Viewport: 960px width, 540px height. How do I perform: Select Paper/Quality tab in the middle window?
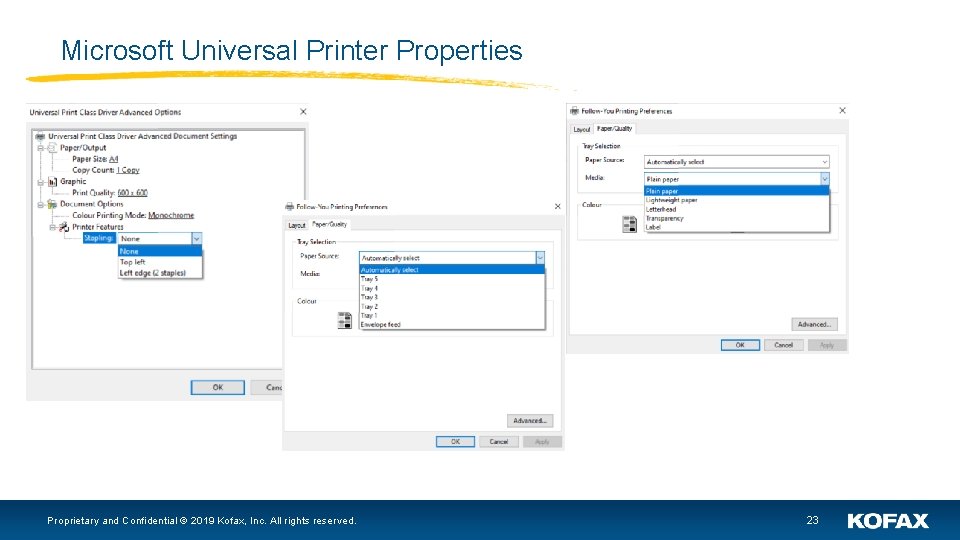pyautogui.click(x=329, y=224)
